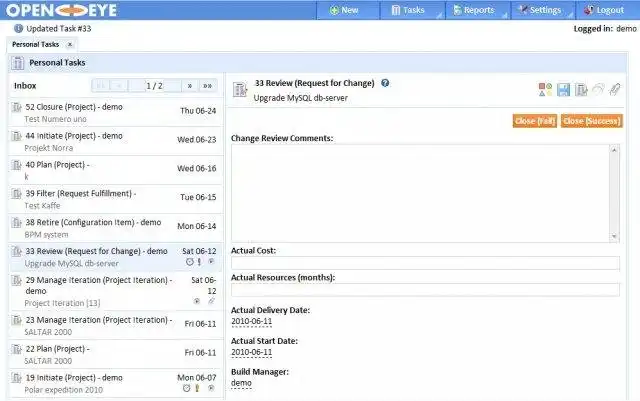Viewport: 640px width, 401px height.
Task: Click the task icon of 52 Closure row
Action: point(16,107)
